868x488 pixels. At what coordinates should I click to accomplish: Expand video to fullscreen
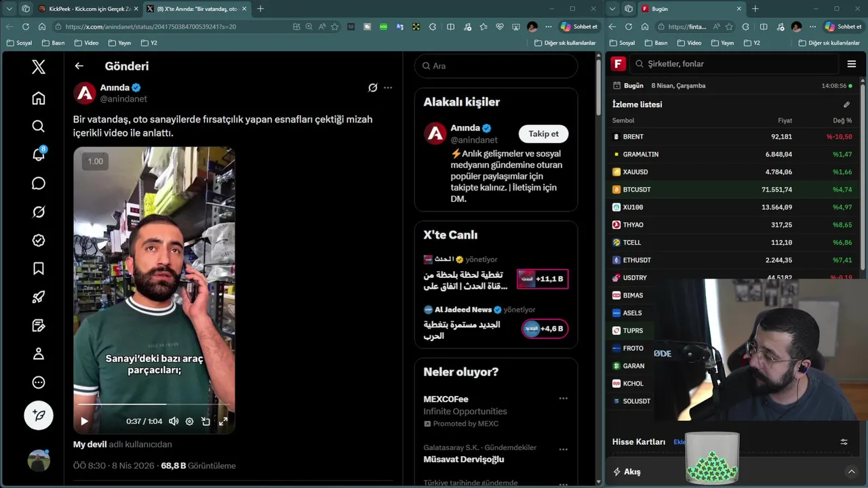click(x=222, y=421)
